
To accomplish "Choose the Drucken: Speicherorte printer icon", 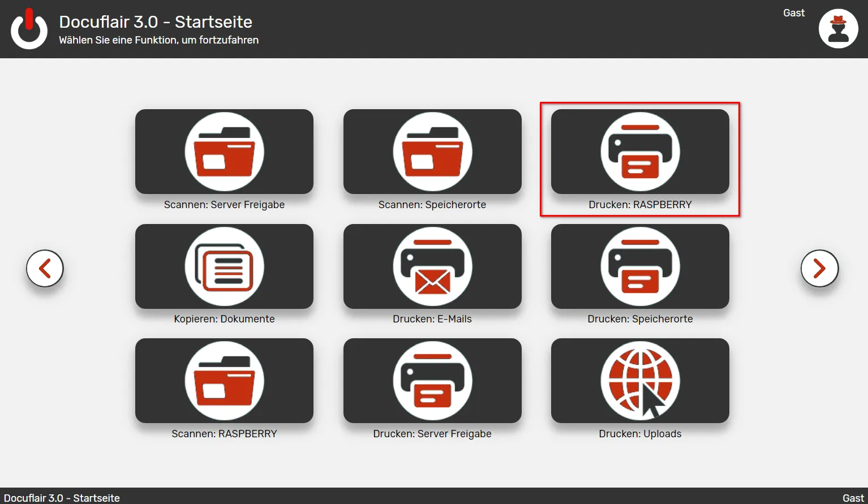I will (640, 266).
